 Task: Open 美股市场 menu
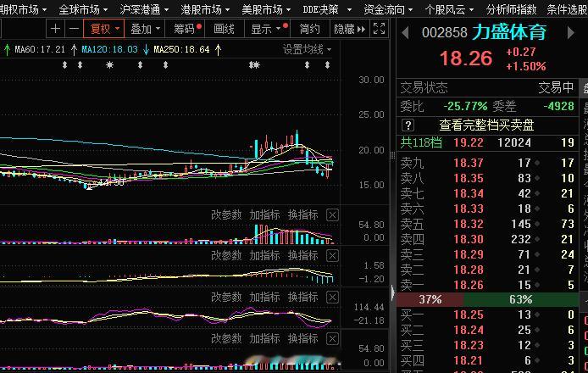click(266, 9)
